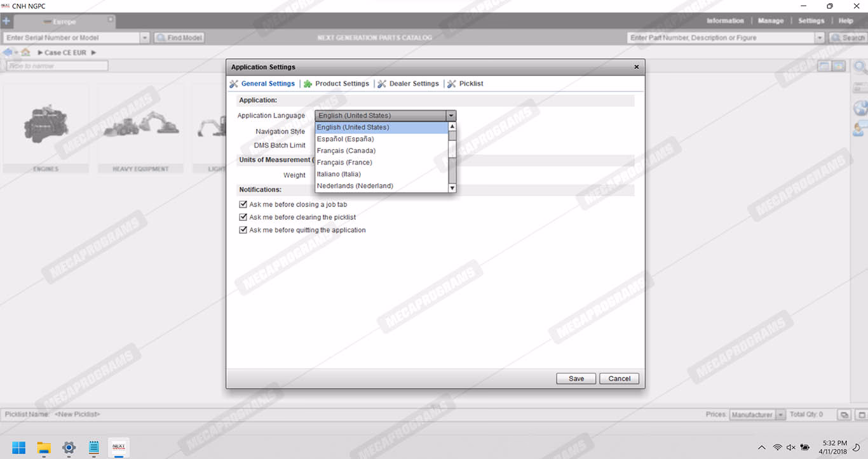Viewport: 868px width, 459px height.
Task: Click the home icon in breadcrumb bar
Action: coord(25,53)
